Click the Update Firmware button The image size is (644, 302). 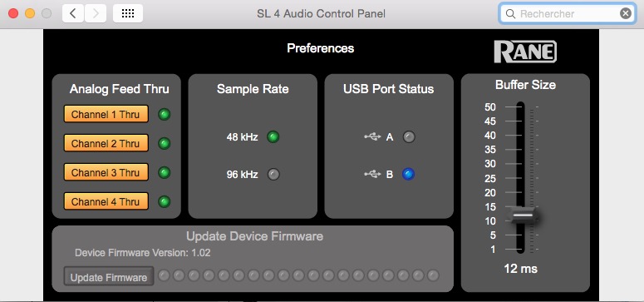click(x=109, y=277)
